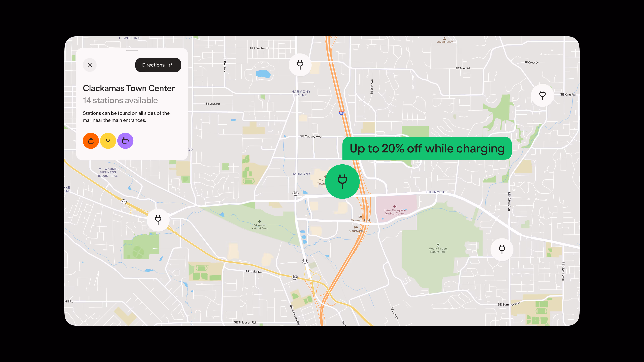Click the SE Causey Ave street label
This screenshot has width=644, height=362.
(311, 136)
